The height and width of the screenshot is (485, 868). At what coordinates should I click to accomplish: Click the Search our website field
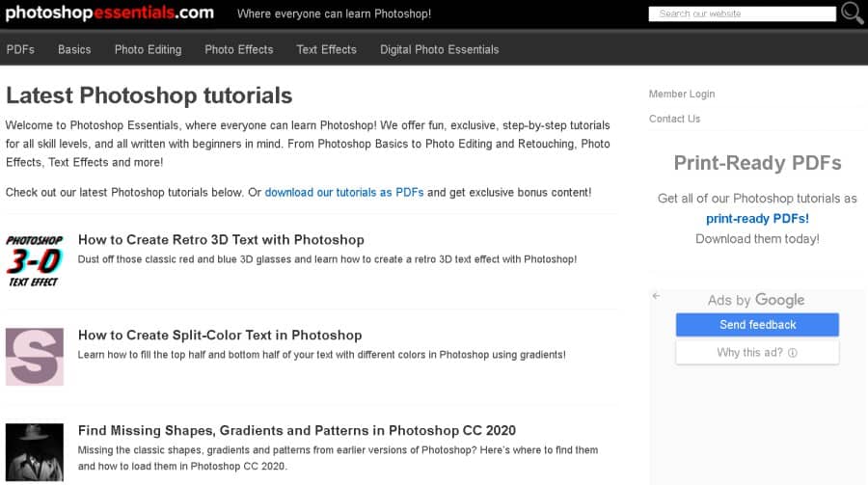(x=742, y=13)
